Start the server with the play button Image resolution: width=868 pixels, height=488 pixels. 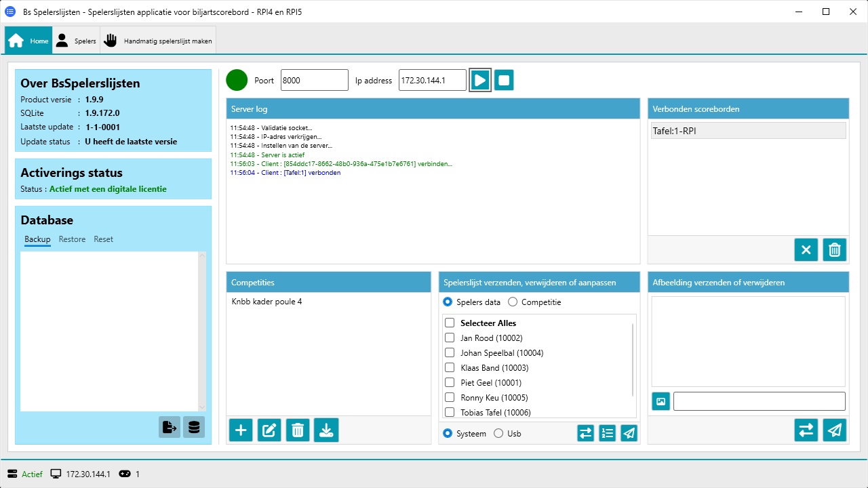pos(480,80)
